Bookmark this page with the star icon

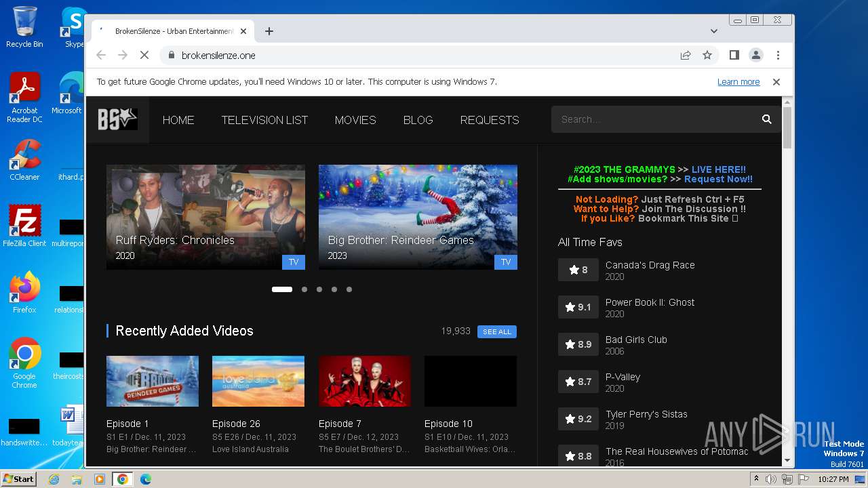tap(707, 56)
